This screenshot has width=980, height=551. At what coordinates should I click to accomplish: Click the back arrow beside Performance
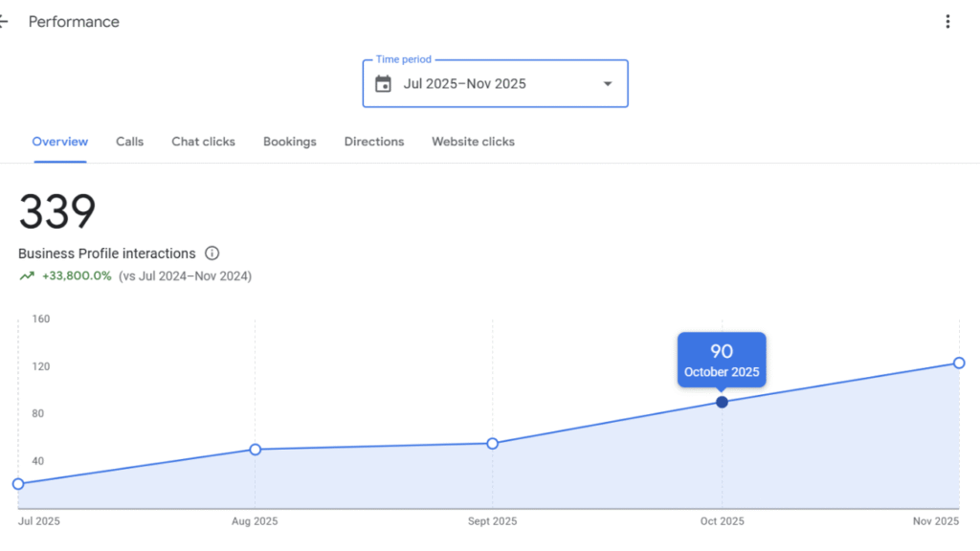click(x=4, y=22)
